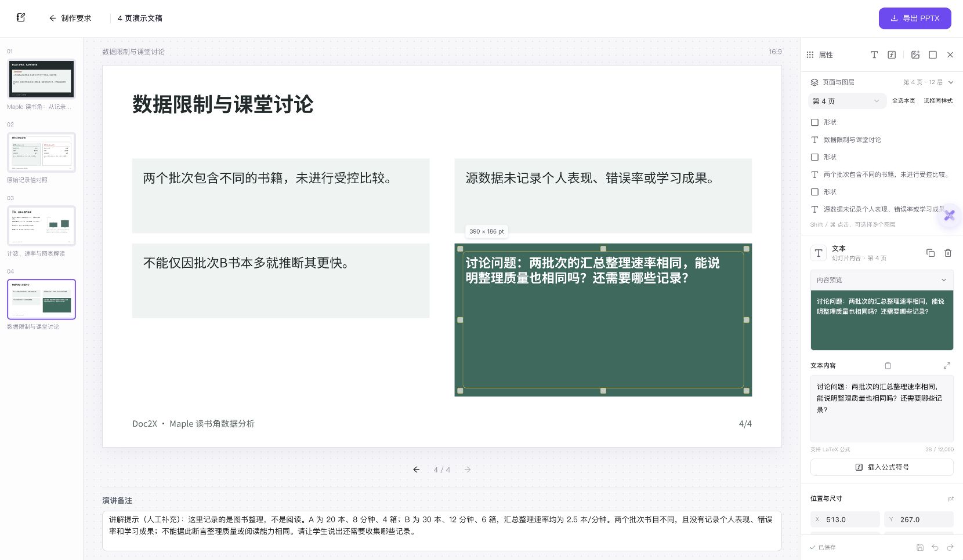Click the app logo icon at top left
The height and width of the screenshot is (560, 963).
(x=21, y=18)
